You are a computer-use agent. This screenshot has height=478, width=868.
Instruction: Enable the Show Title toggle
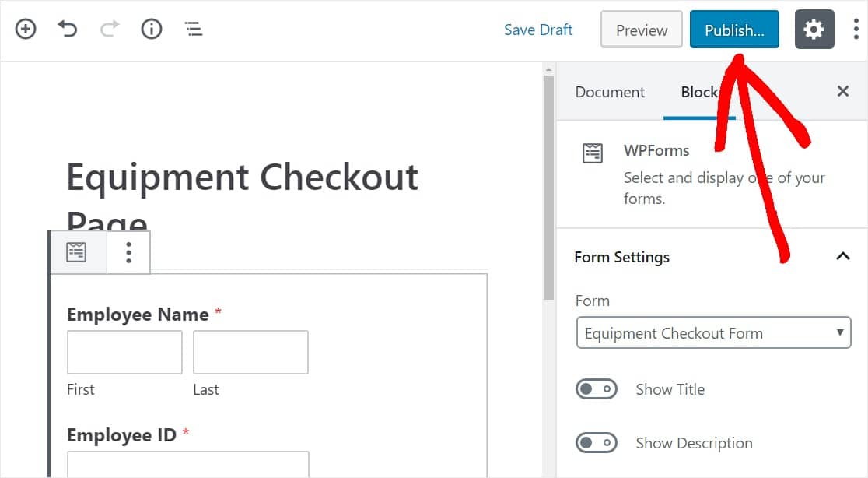pos(596,389)
